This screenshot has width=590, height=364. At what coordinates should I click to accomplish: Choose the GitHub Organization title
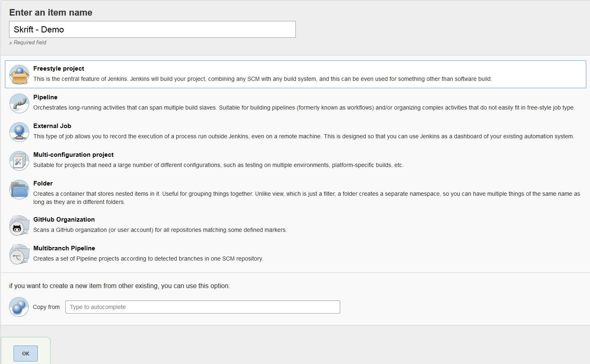point(64,220)
